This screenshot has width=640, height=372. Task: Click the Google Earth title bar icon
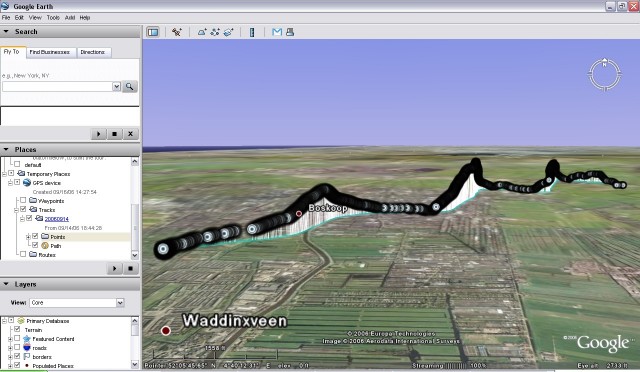pos(5,6)
